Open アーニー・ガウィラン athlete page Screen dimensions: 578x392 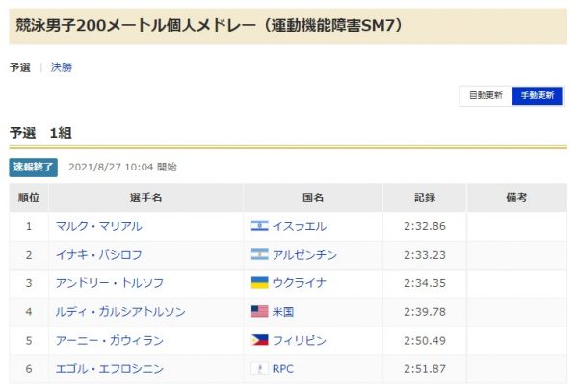coord(109,340)
